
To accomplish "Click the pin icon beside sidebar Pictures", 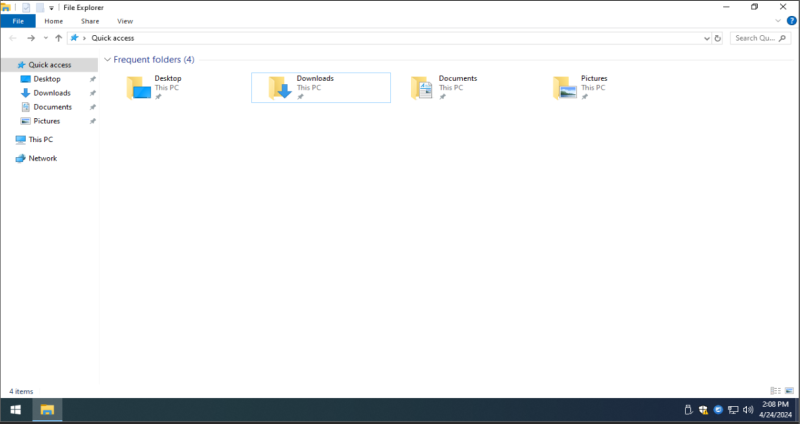I will point(92,121).
